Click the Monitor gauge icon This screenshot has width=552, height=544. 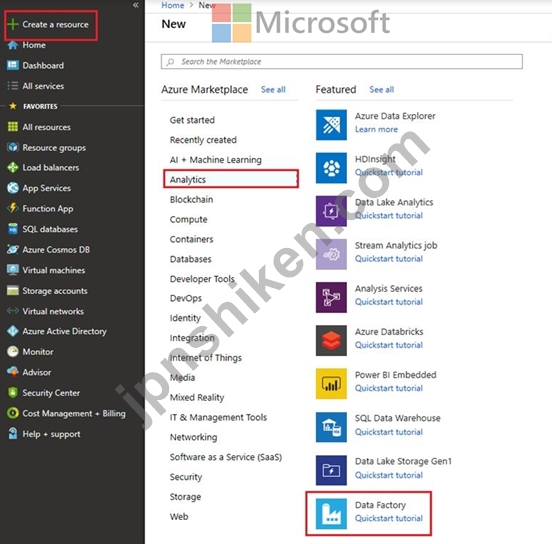(13, 351)
